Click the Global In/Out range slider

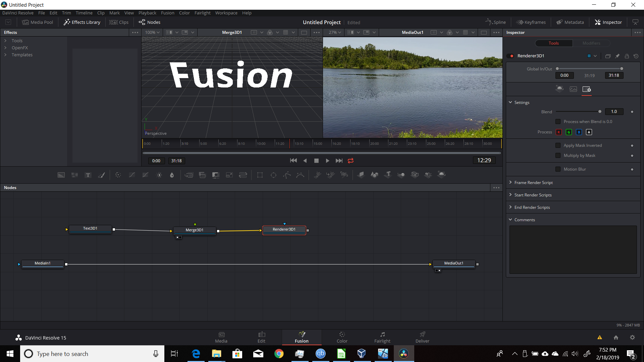pyautogui.click(x=589, y=69)
